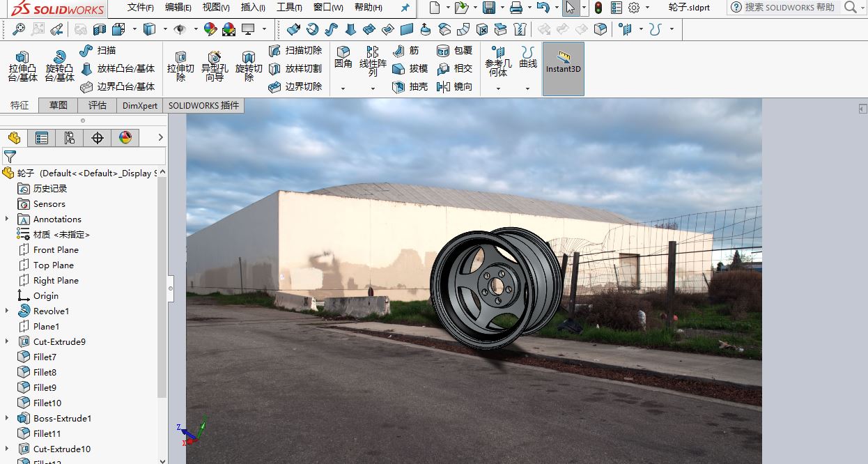The width and height of the screenshot is (868, 464).
Task: Pin the menu bar with pushpin icon
Action: point(405,8)
